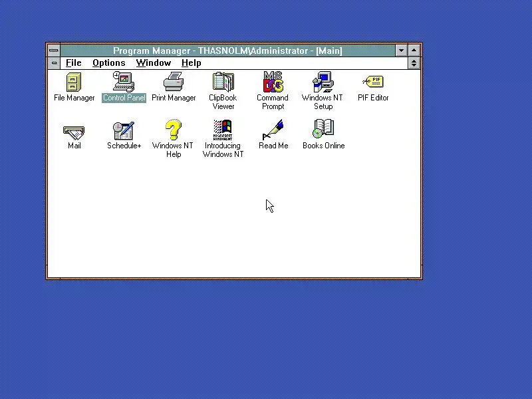This screenshot has height=399, width=532.
Task: Open the Window menu
Action: (x=154, y=63)
